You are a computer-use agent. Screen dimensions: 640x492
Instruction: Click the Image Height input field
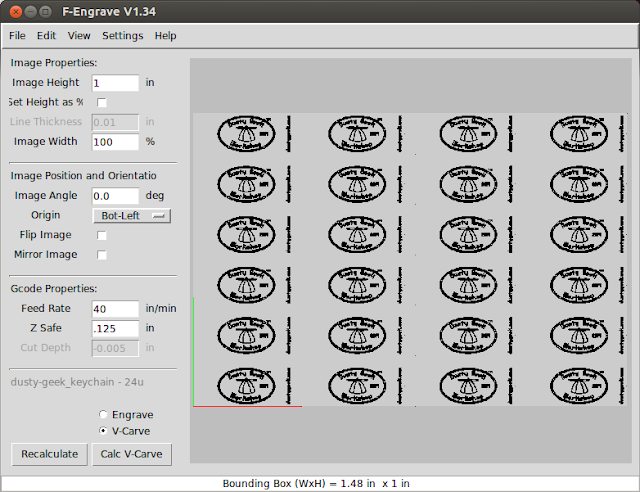(x=115, y=83)
